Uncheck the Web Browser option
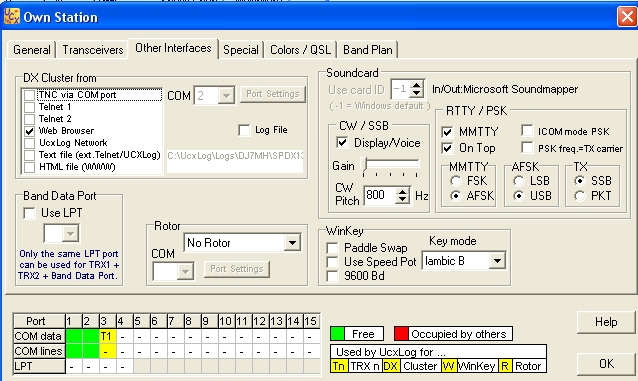The height and width of the screenshot is (381, 638). tap(29, 131)
